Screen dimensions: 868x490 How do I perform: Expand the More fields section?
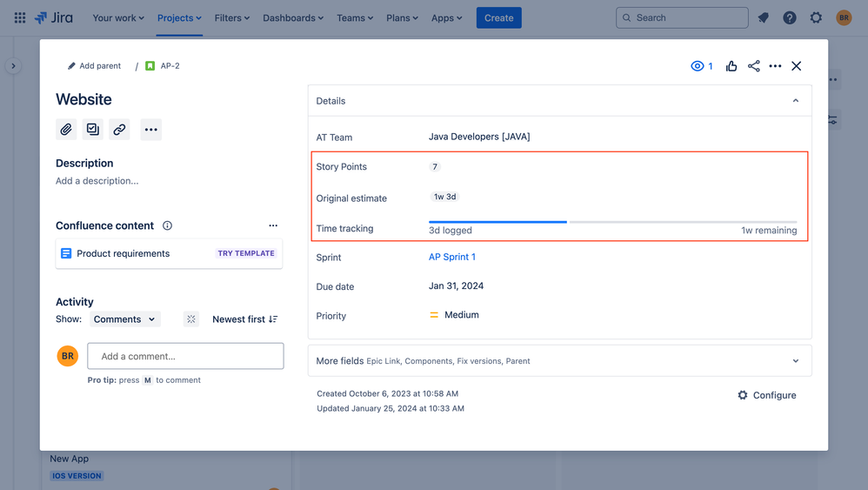tap(559, 360)
